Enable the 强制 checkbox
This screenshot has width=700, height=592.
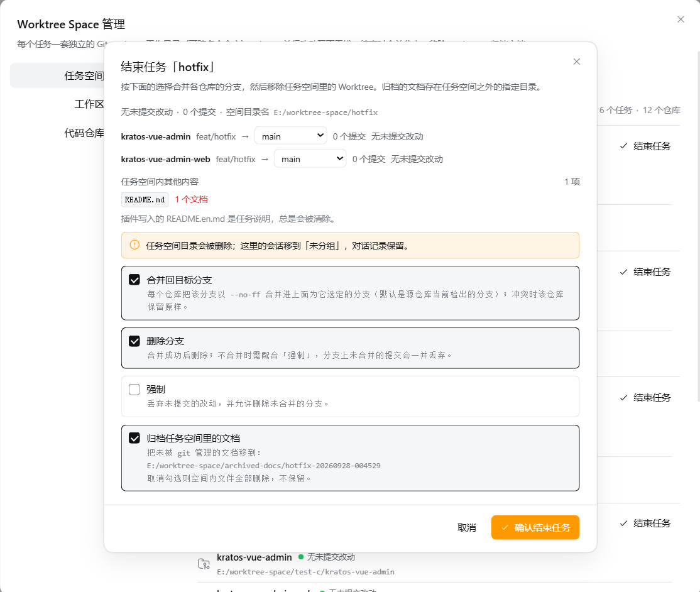[x=134, y=389]
